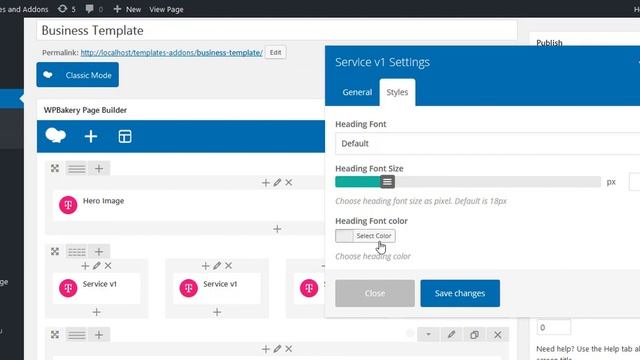Open Heading Font color Select Color

click(x=365, y=236)
